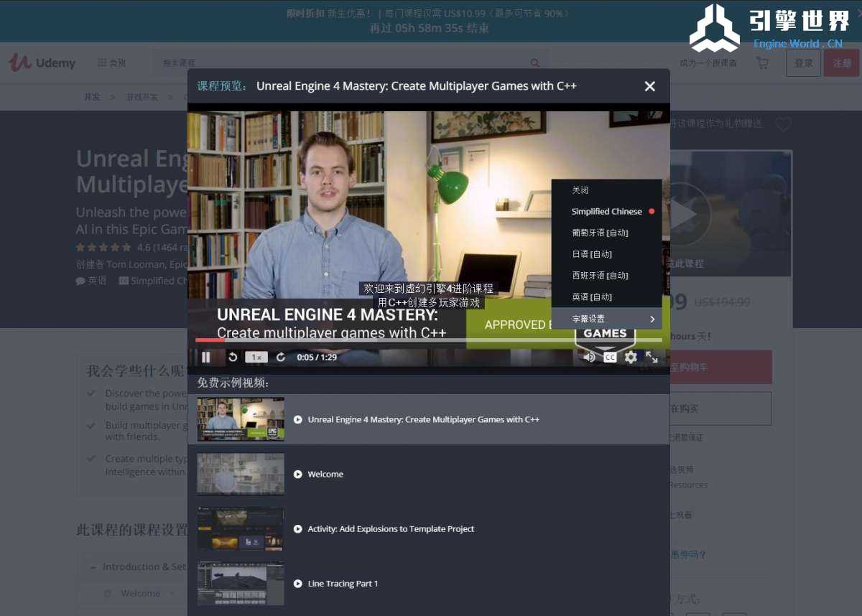
Task: Enter fullscreen with the expand icon
Action: pyautogui.click(x=652, y=357)
